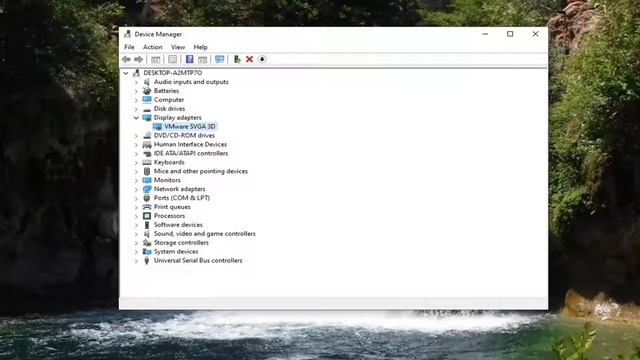Click the Human Interface Devices icon

[x=147, y=144]
